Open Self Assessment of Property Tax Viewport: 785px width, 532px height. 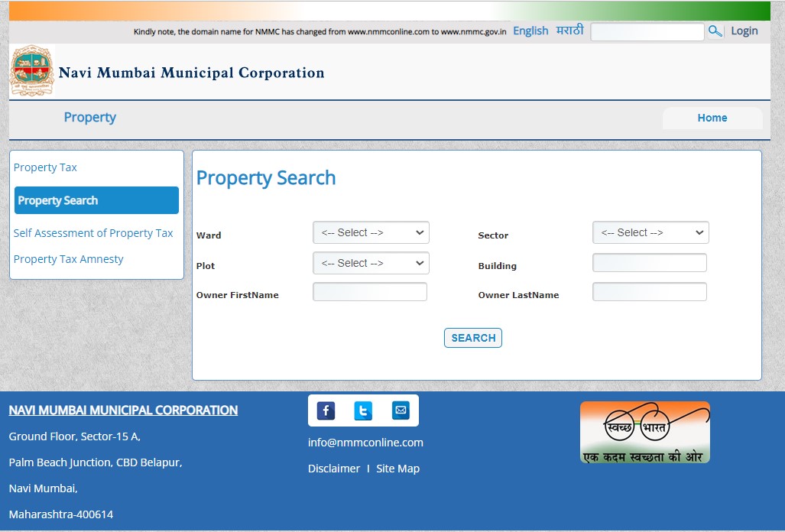tap(93, 232)
